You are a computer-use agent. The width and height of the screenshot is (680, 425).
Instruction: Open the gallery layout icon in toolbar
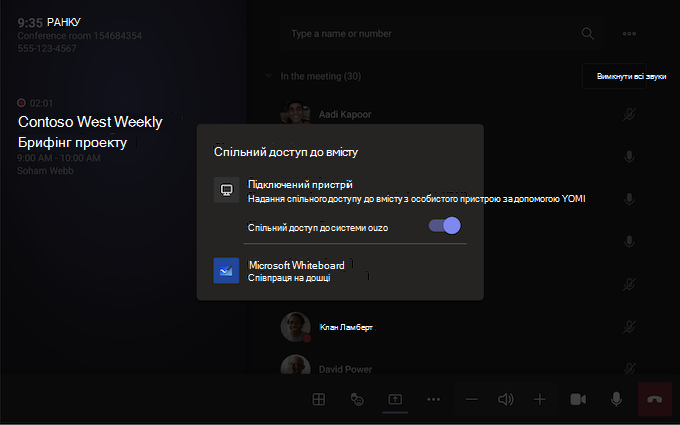pos(319,399)
